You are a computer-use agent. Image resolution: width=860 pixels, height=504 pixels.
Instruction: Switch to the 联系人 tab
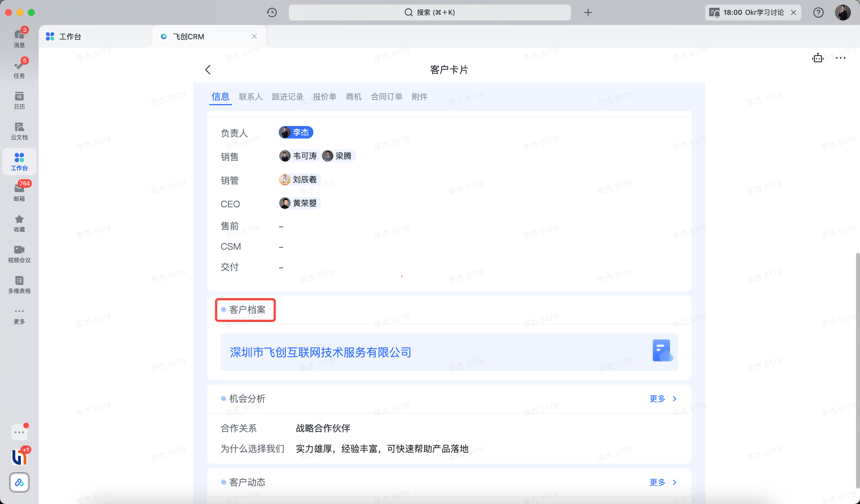click(x=251, y=97)
